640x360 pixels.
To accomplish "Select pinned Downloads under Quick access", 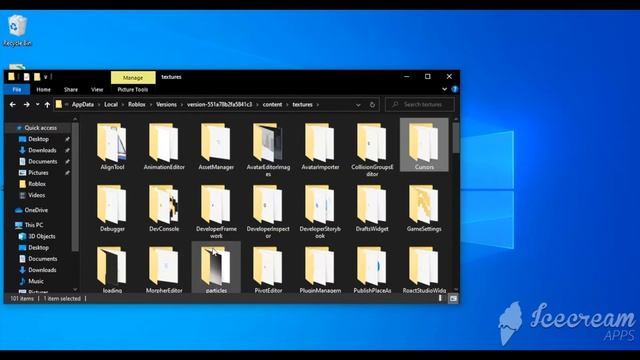I will (x=42, y=151).
